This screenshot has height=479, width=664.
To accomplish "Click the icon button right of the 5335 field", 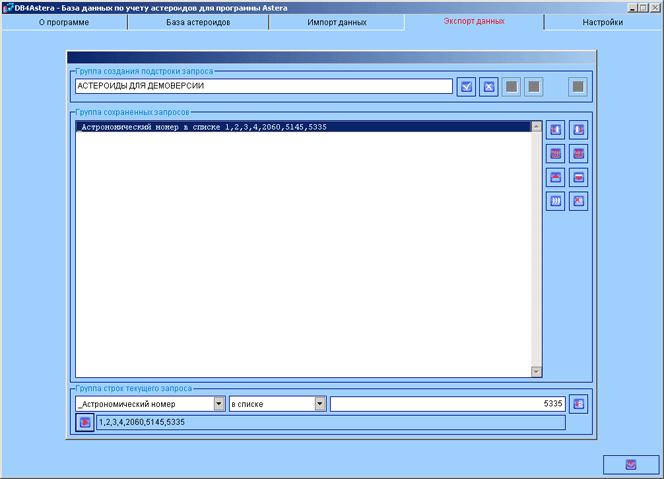I will tap(579, 404).
